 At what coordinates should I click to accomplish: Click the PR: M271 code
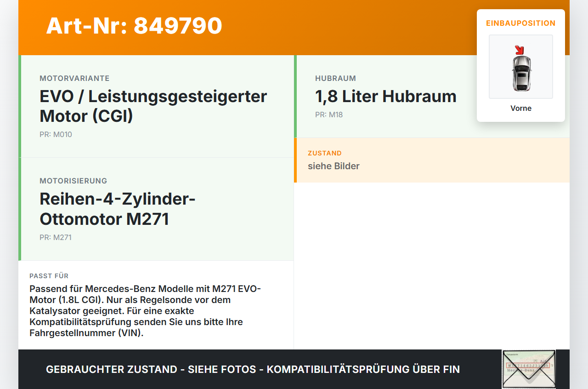pyautogui.click(x=56, y=238)
